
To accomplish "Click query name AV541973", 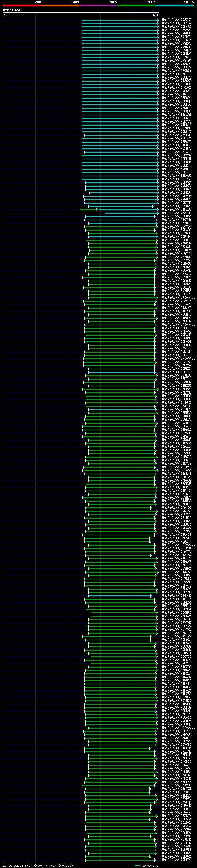I will (x=11, y=10).
